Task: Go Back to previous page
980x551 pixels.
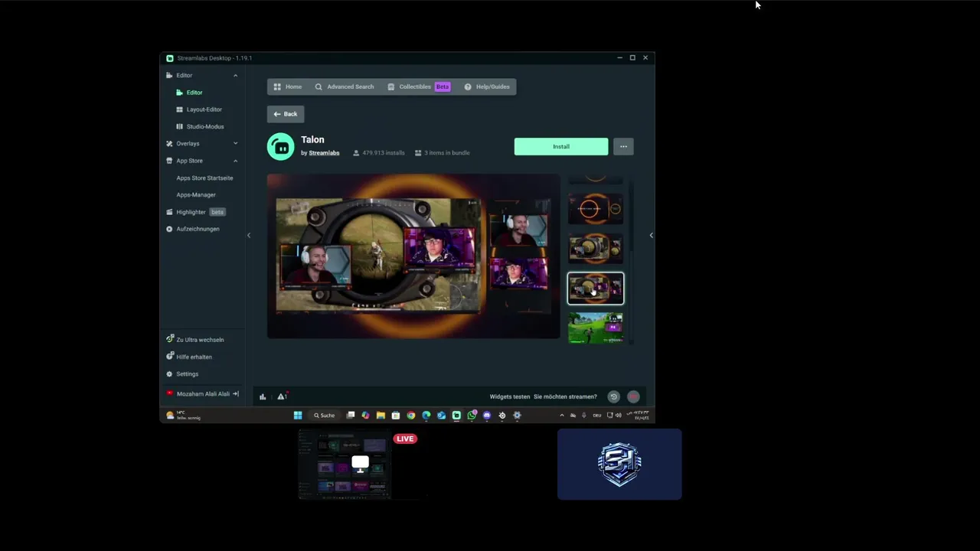Action: pos(286,114)
